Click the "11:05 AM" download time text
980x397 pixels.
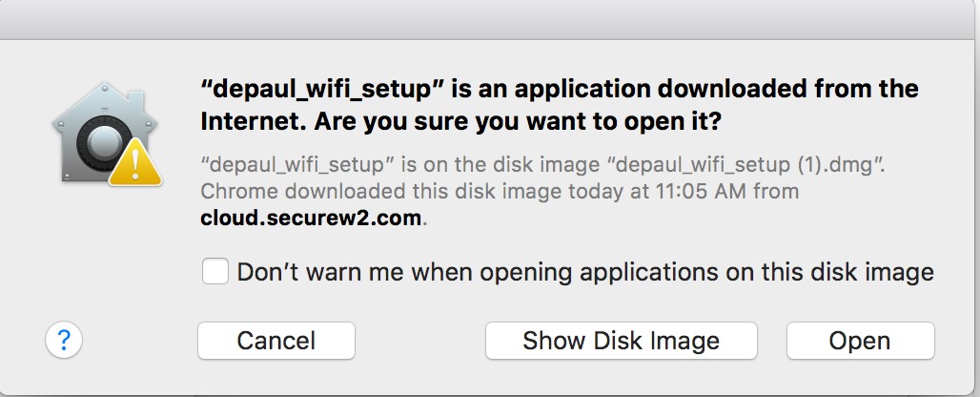tap(702, 191)
